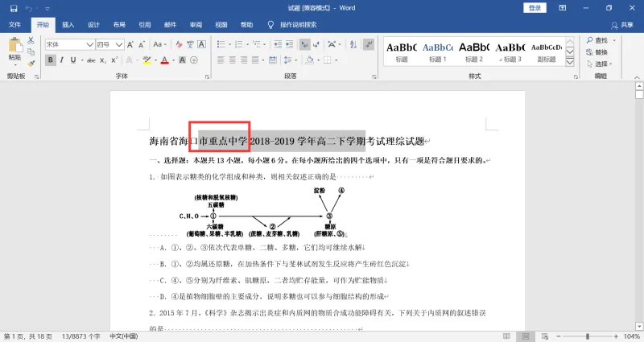644x342 pixels.
Task: Click the 共享 share button
Action: (x=622, y=25)
